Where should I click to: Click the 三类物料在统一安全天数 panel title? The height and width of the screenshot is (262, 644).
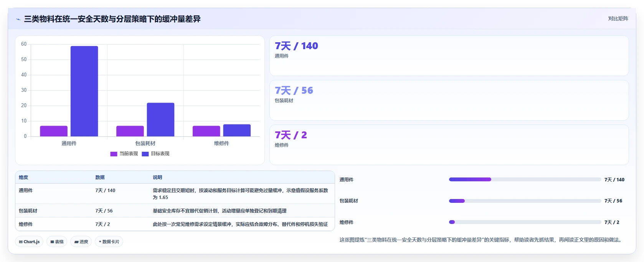pyautogui.click(x=112, y=19)
